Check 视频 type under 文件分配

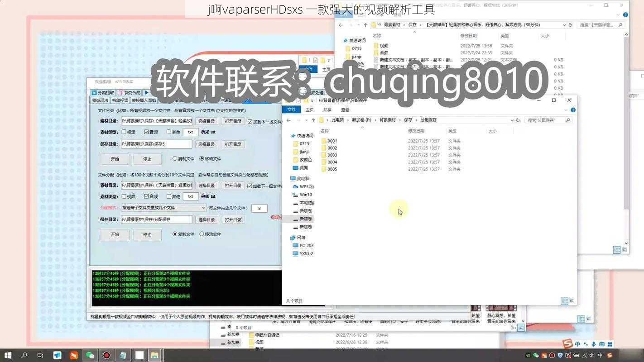124,196
